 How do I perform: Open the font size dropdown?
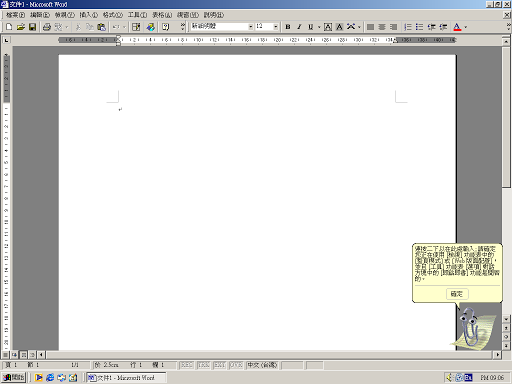pos(276,27)
